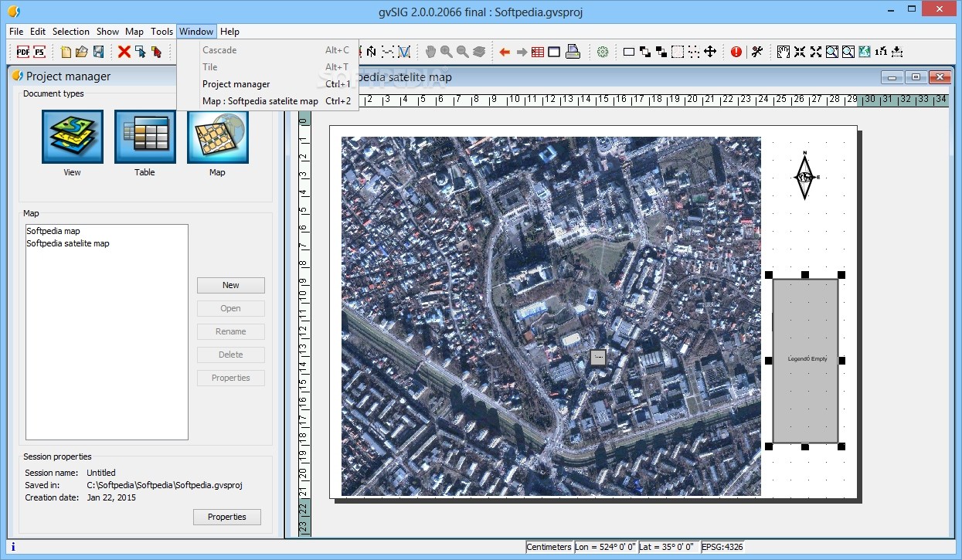Click the four-way move arrows icon

(710, 52)
